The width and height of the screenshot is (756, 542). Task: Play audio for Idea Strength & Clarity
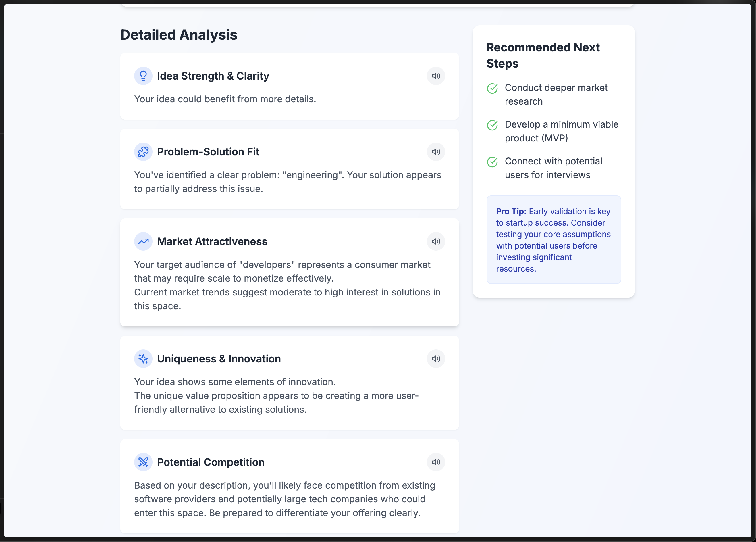pos(436,76)
